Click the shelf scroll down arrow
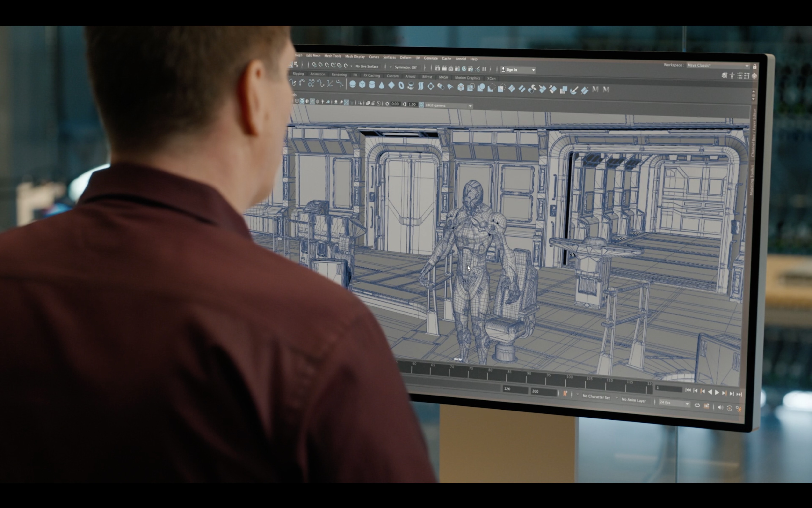This screenshot has width=812, height=508. [753, 99]
